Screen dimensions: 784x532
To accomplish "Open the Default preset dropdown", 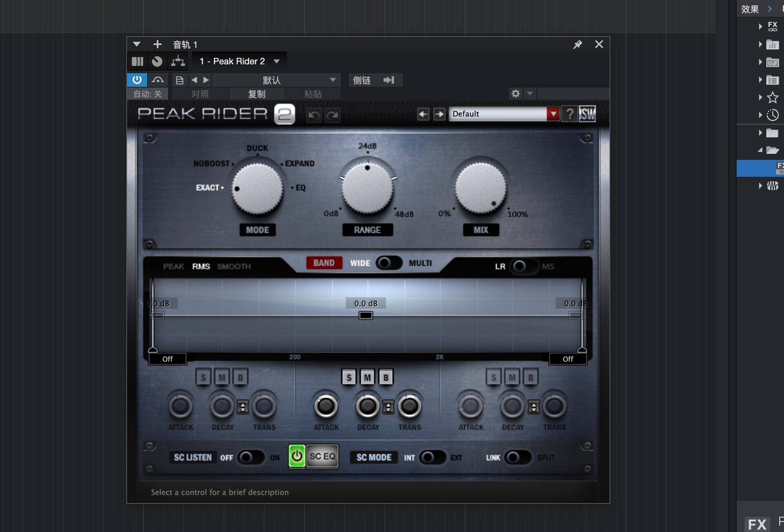I will [553, 114].
